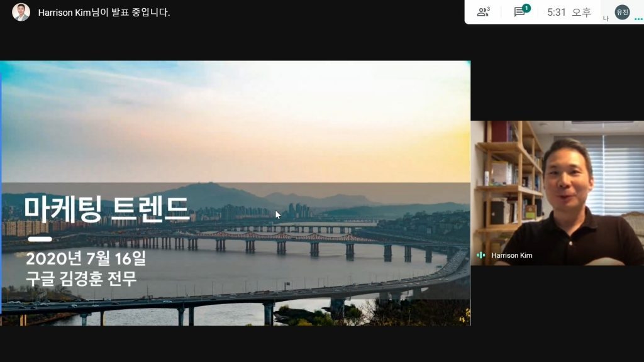Click the 나 label next to the avatar
The image size is (644, 362).
606,18
